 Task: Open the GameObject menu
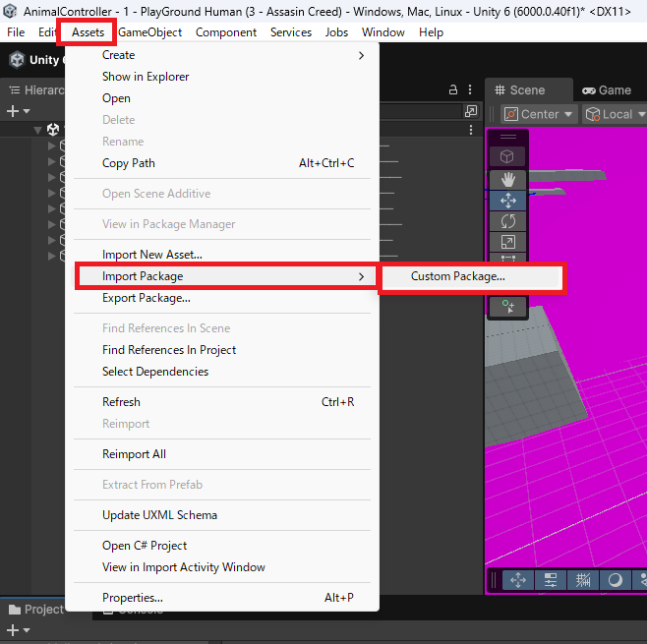[x=149, y=32]
